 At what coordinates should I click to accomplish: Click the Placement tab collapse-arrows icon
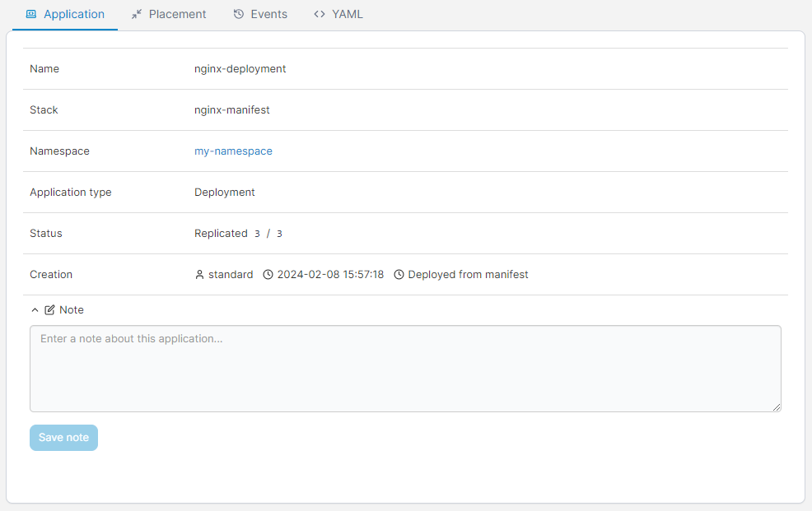[137, 14]
